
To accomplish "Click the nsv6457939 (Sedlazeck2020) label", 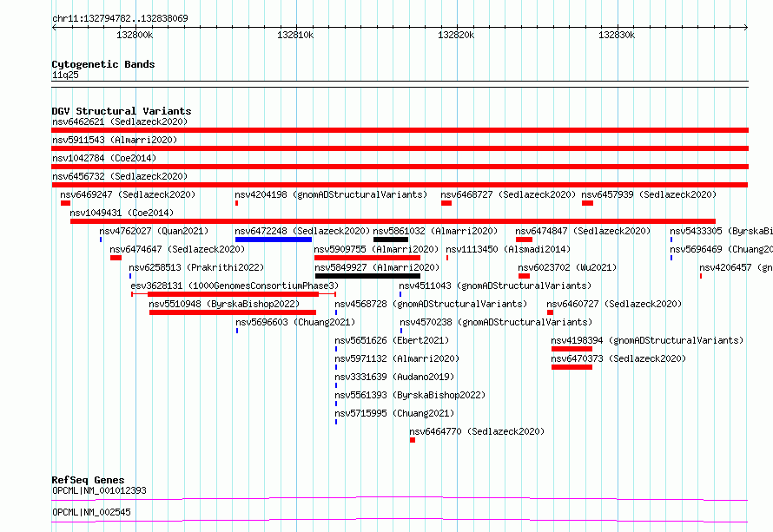I will (x=649, y=194).
